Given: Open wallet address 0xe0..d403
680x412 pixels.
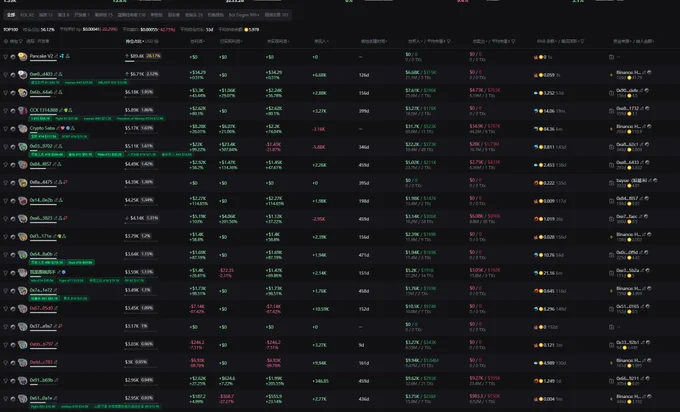Looking at the screenshot, I should coord(41,74).
